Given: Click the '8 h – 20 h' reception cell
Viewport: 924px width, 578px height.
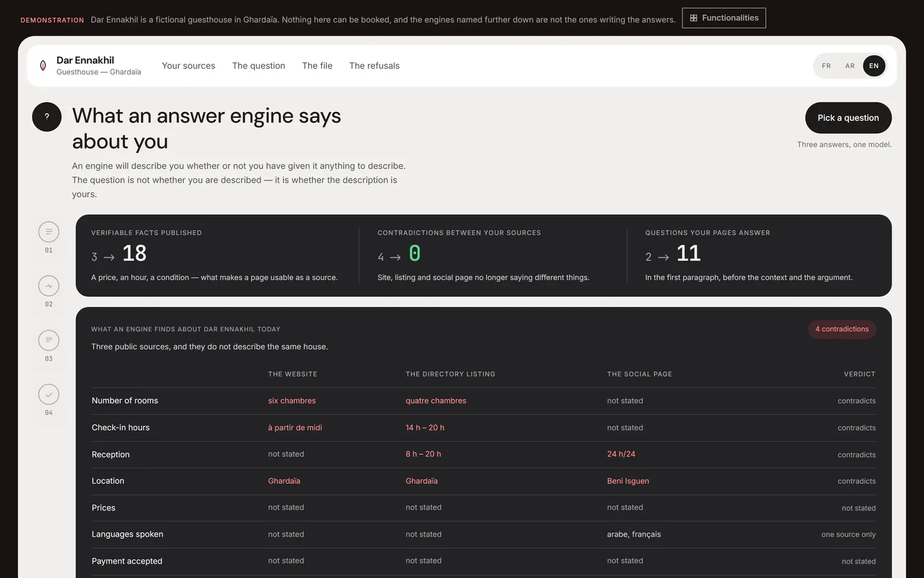Looking at the screenshot, I should pyautogui.click(x=423, y=454).
